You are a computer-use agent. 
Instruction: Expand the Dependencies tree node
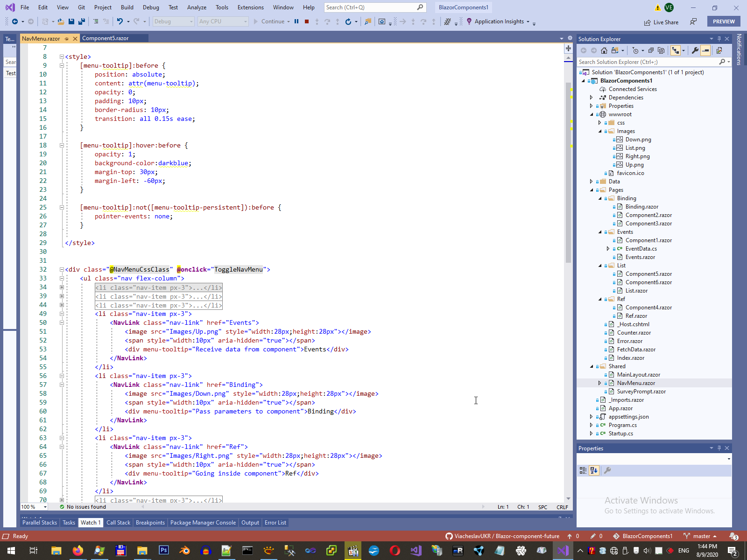click(592, 98)
